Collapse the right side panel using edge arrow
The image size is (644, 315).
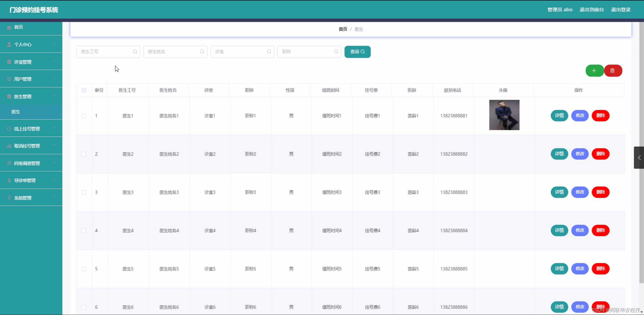639,158
